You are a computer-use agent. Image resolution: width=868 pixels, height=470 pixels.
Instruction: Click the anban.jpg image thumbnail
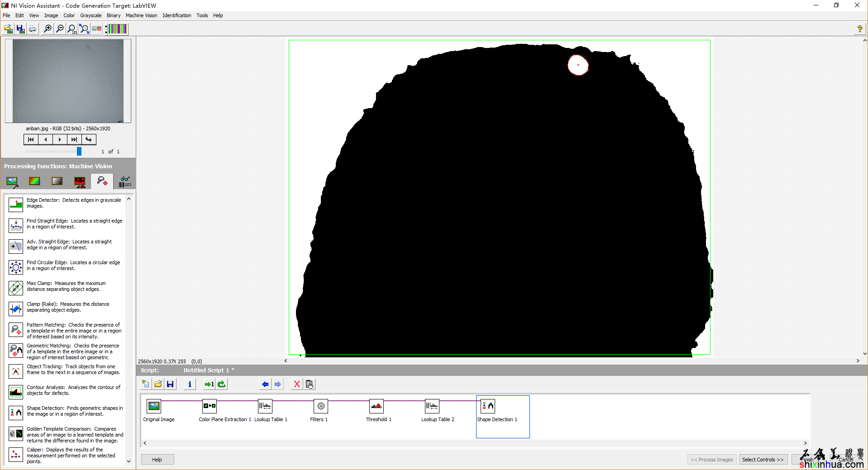click(x=68, y=81)
